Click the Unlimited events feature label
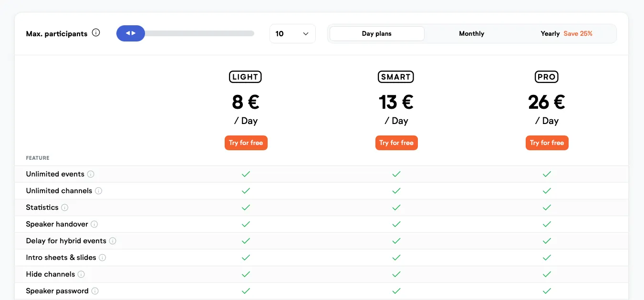This screenshot has height=300, width=644. (55, 174)
